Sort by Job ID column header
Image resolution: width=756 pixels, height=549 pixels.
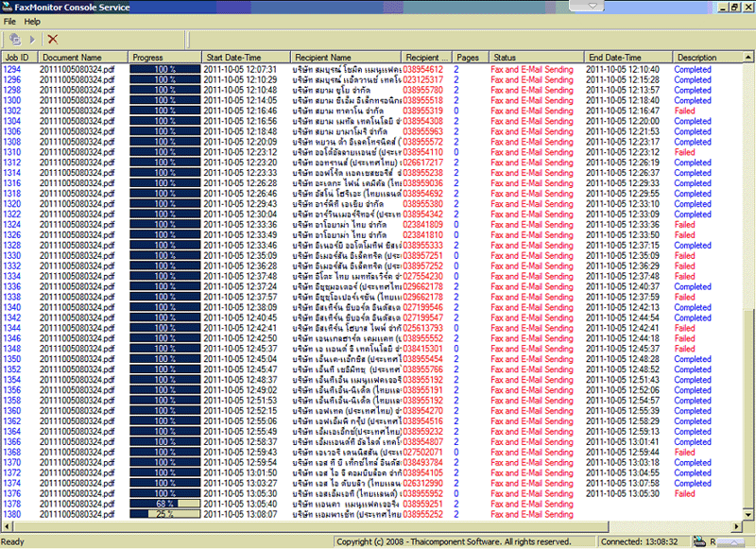[19, 58]
